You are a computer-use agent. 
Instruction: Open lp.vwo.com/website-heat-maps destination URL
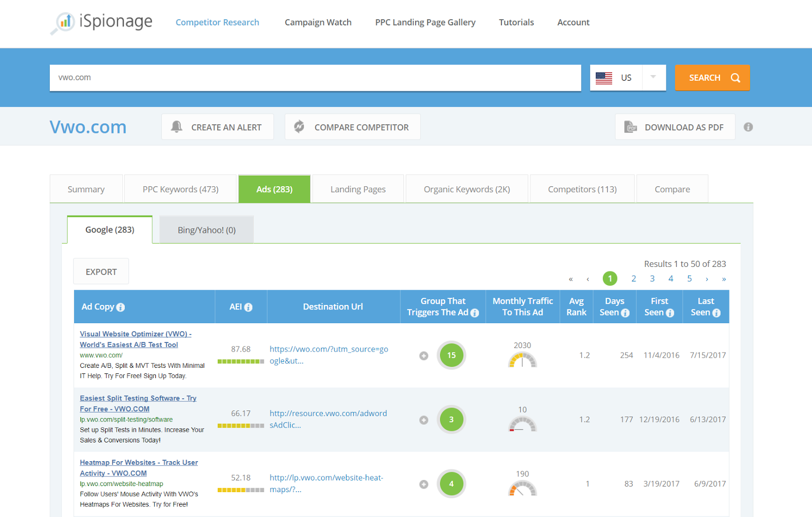(326, 484)
